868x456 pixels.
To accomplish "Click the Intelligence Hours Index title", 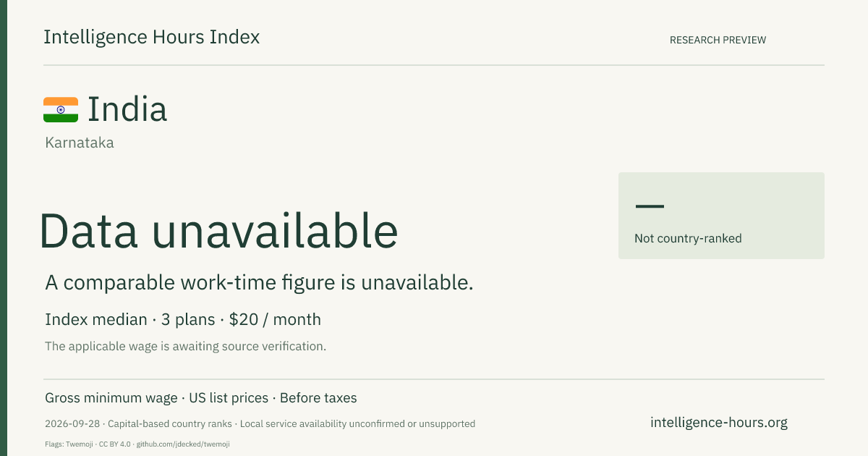I will pos(152,37).
